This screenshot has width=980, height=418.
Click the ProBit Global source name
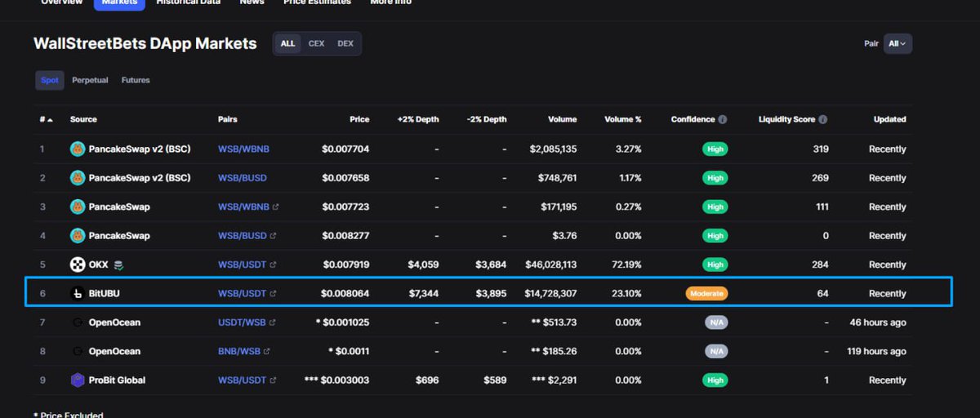(117, 380)
